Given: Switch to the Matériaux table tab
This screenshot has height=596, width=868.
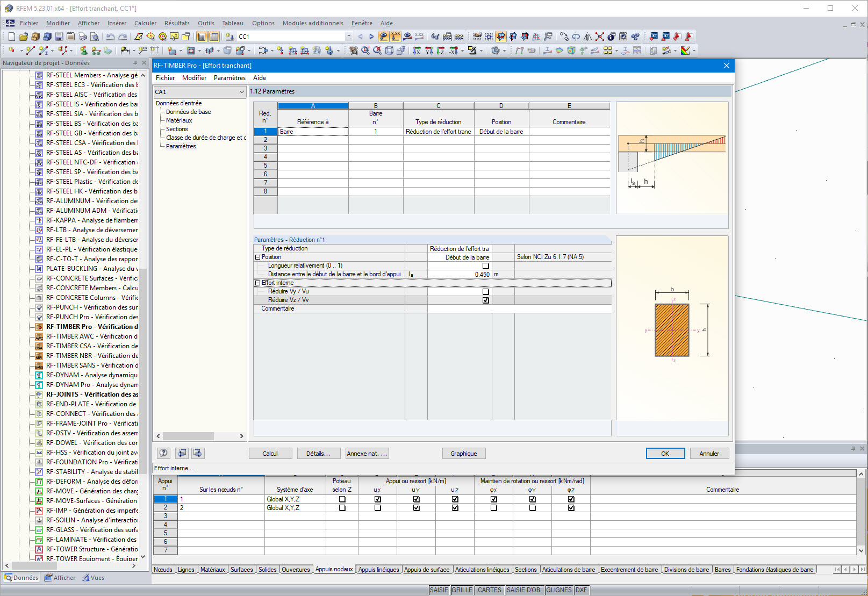Looking at the screenshot, I should (x=213, y=570).
